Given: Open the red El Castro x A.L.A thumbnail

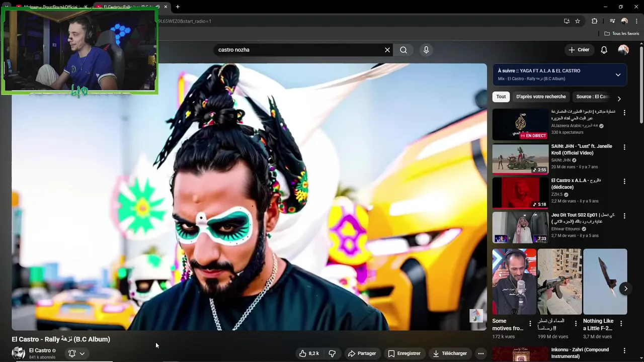Looking at the screenshot, I should 520,193.
